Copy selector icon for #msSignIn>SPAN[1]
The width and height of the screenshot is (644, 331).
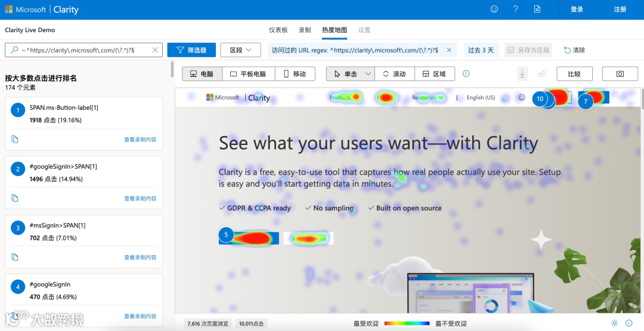click(15, 257)
